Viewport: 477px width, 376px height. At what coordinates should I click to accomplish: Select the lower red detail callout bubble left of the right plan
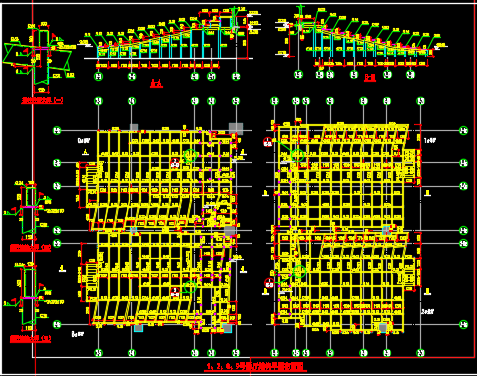click(x=269, y=283)
